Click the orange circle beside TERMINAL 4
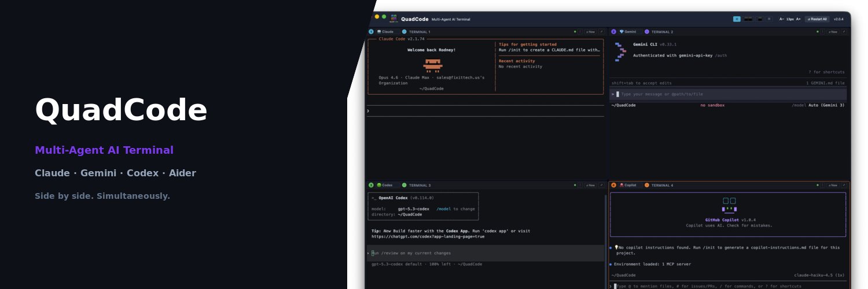This screenshot has width=868, height=289. click(x=646, y=185)
